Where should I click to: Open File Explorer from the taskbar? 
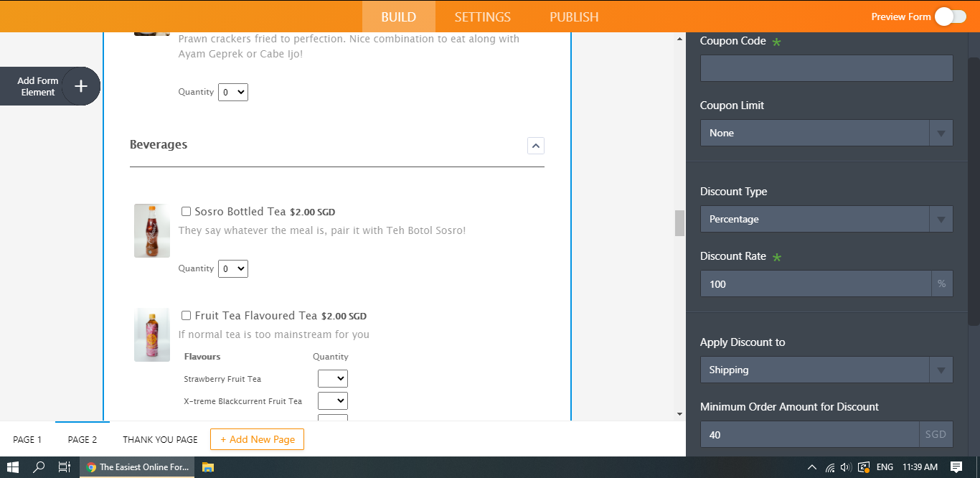[x=207, y=467]
